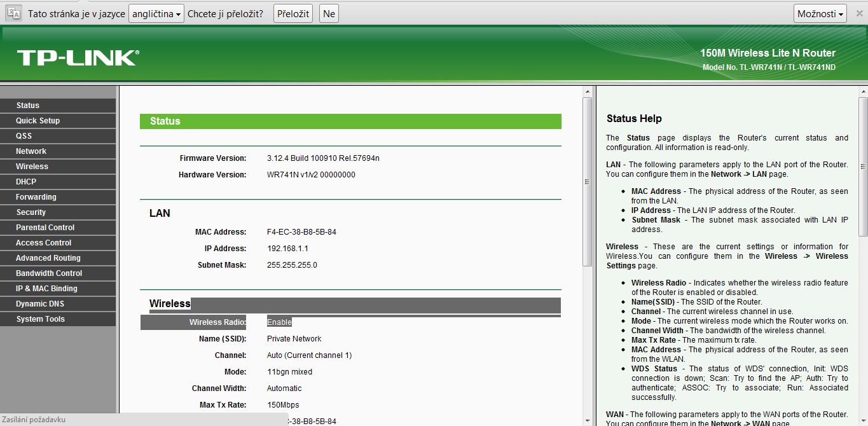Click the 150M Wireless Lite N Router title
868x426 pixels.
pos(768,53)
